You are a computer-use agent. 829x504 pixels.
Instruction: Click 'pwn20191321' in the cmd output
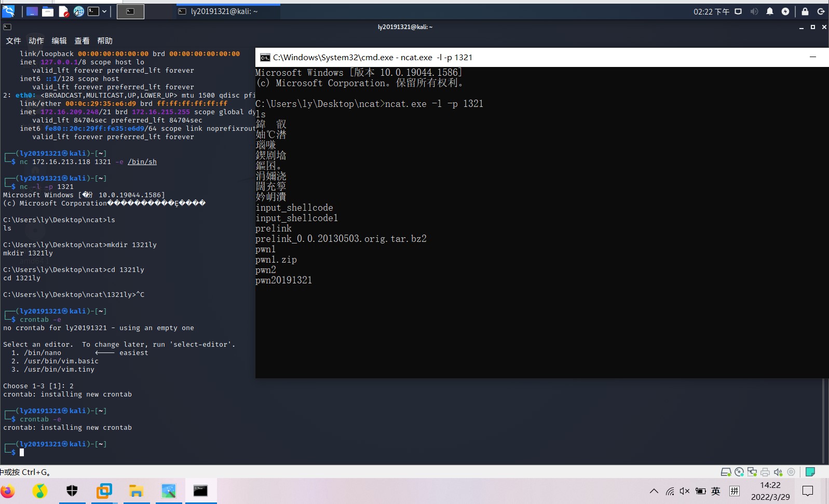pyautogui.click(x=284, y=280)
